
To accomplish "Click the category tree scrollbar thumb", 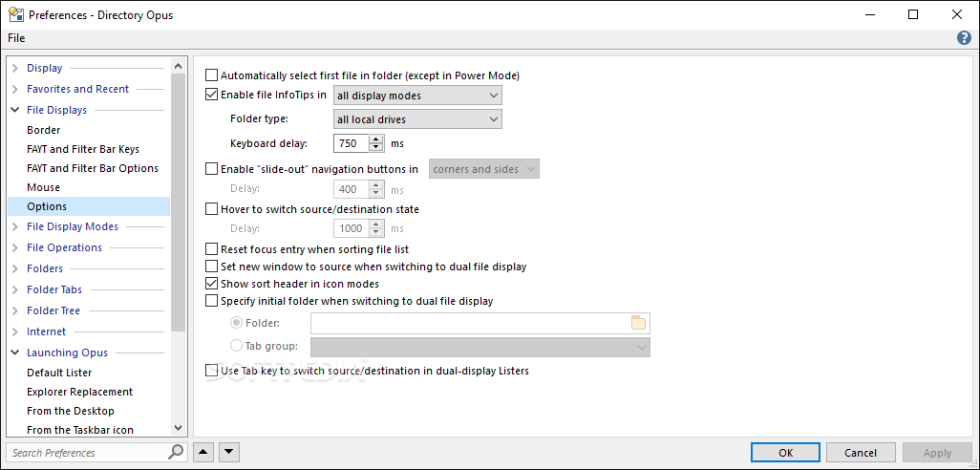I will pos(178,202).
